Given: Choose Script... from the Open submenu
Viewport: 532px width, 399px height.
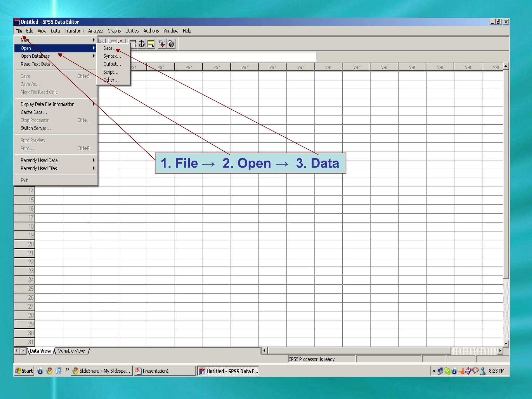Looking at the screenshot, I should point(113,72).
